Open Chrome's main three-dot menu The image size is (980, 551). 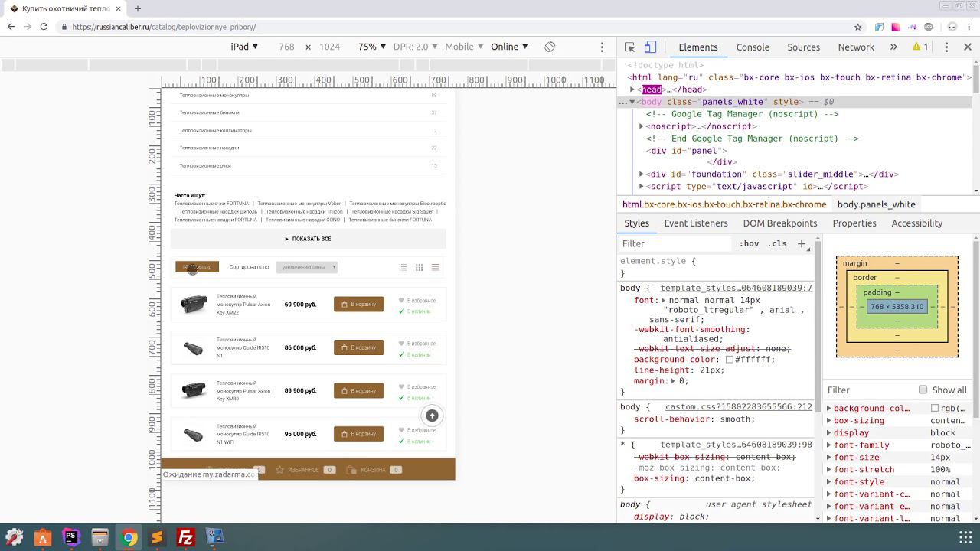tap(969, 27)
